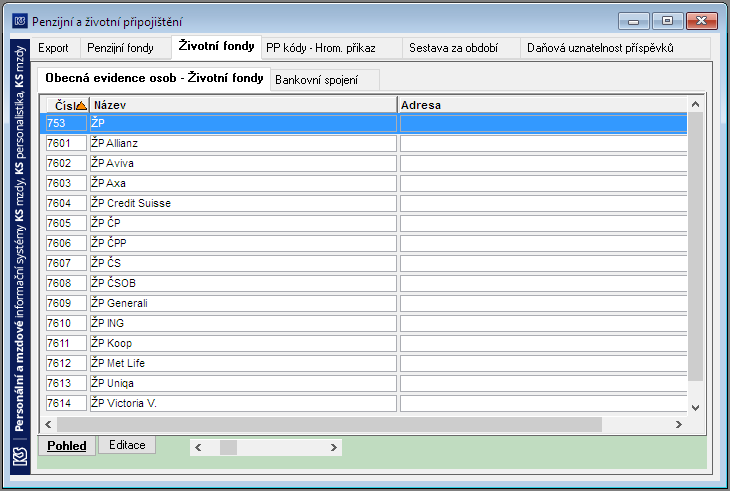Click the table horizontal scrollbar left arrow

click(x=48, y=424)
